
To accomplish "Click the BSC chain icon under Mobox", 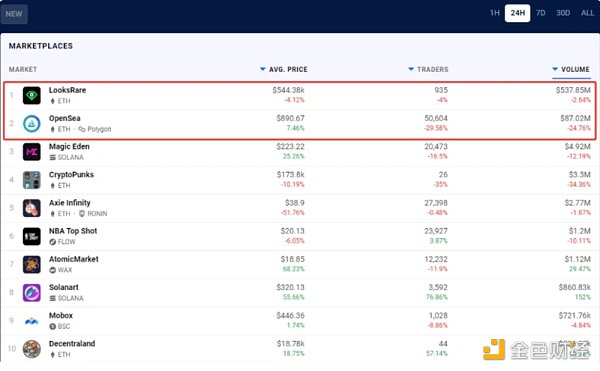I will tap(53, 326).
